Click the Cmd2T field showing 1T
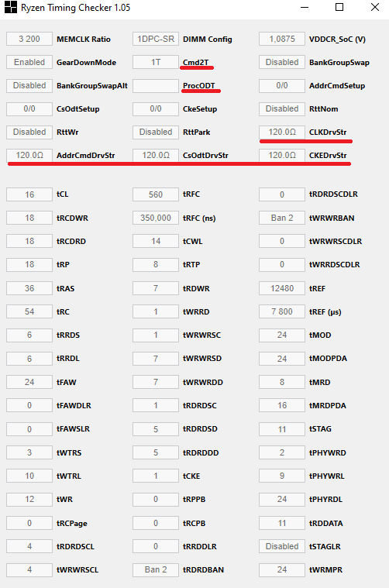The height and width of the screenshot is (588, 389). point(156,62)
